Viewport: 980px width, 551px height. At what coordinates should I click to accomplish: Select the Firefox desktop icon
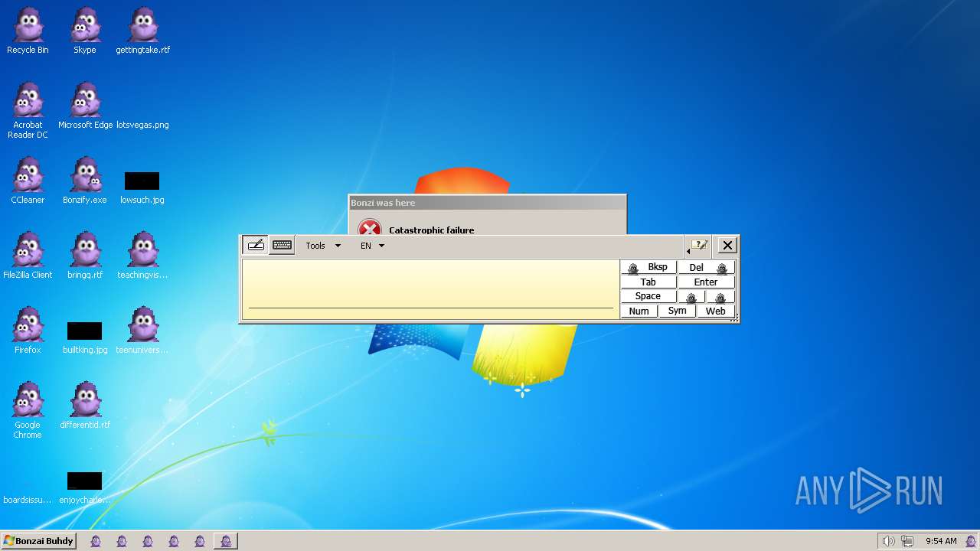(x=28, y=331)
